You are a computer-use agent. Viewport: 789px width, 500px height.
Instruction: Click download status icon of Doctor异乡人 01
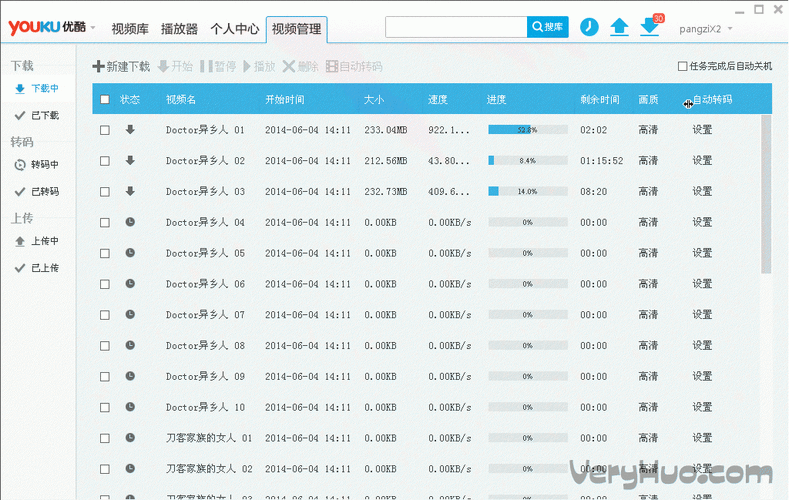click(130, 130)
